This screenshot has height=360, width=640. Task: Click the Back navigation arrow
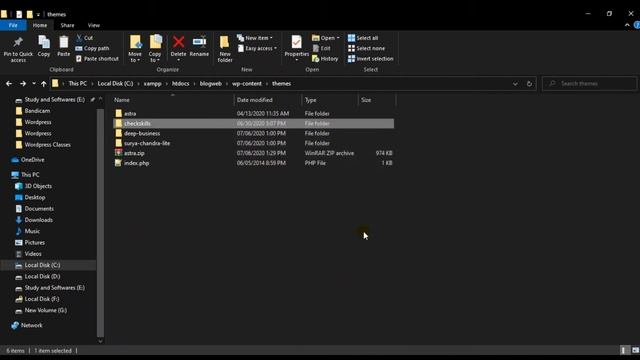pyautogui.click(x=9, y=84)
